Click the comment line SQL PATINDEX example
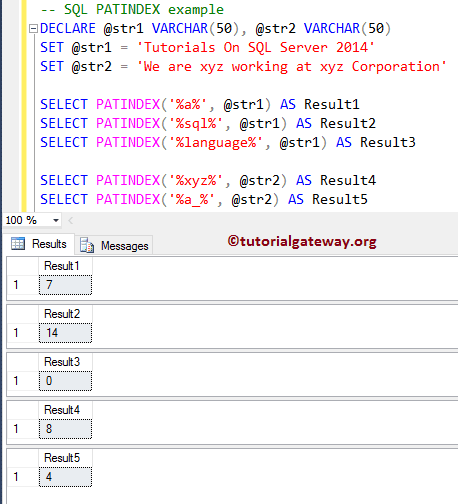 point(132,10)
